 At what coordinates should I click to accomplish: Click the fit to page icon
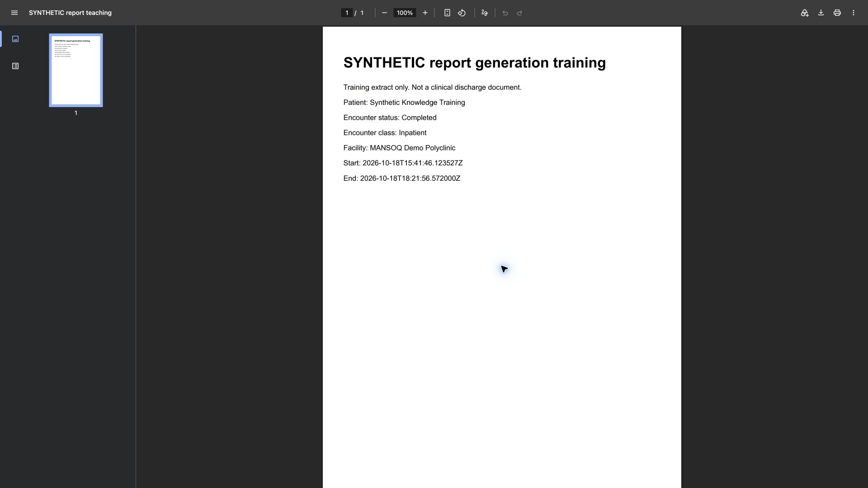447,13
